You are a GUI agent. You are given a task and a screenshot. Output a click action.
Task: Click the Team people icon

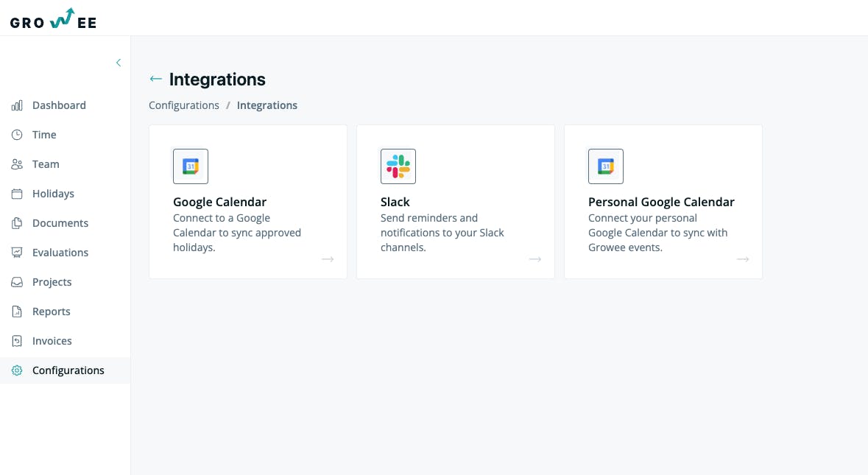coord(17,164)
